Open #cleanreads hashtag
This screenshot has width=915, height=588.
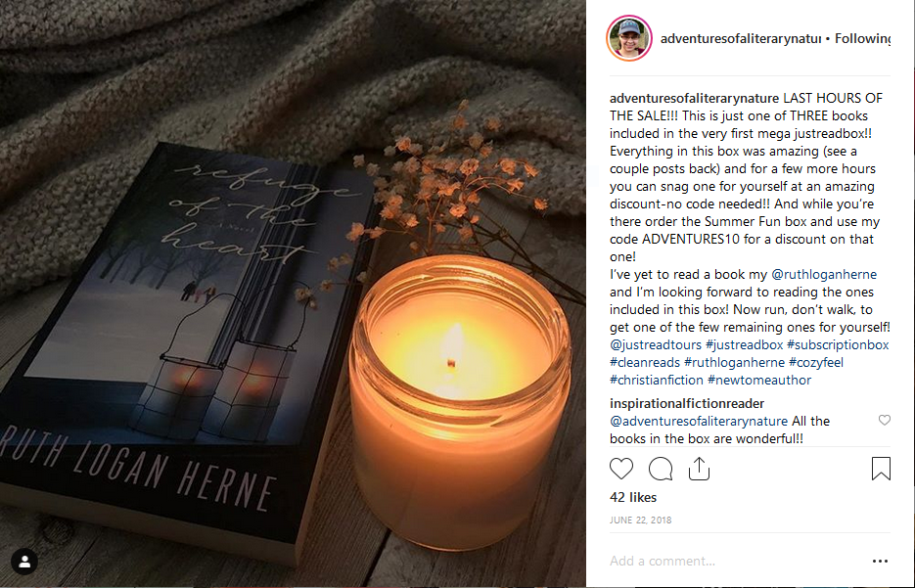(645, 362)
